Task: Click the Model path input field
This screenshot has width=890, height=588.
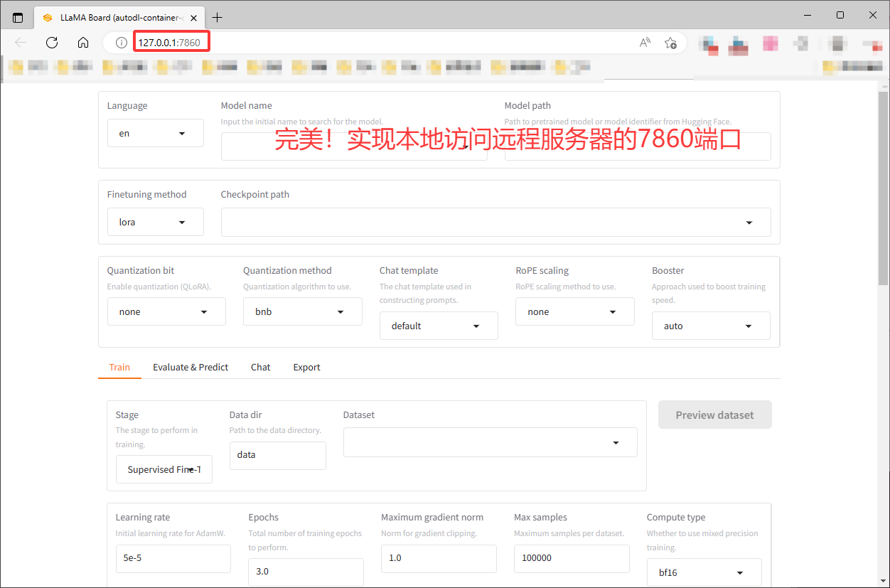Action: pyautogui.click(x=638, y=146)
